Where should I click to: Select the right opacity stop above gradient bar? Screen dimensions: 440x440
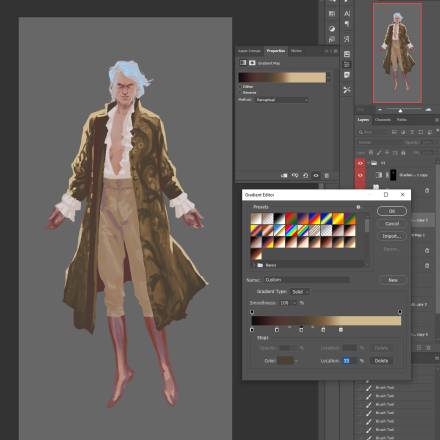[400, 312]
